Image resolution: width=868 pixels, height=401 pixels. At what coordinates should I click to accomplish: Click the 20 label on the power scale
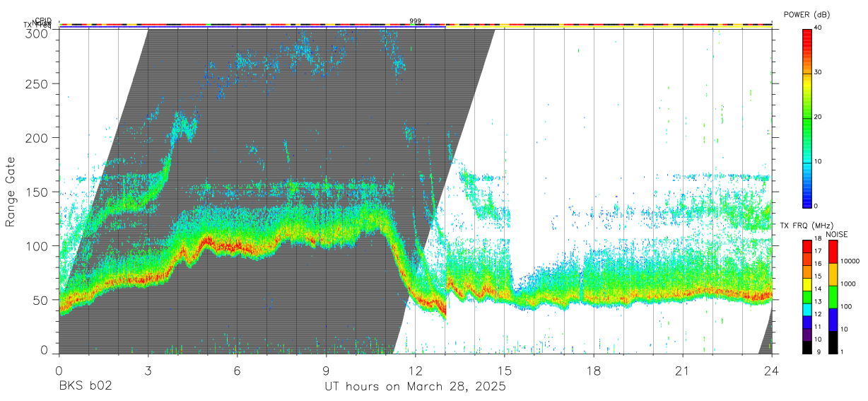[x=819, y=117]
